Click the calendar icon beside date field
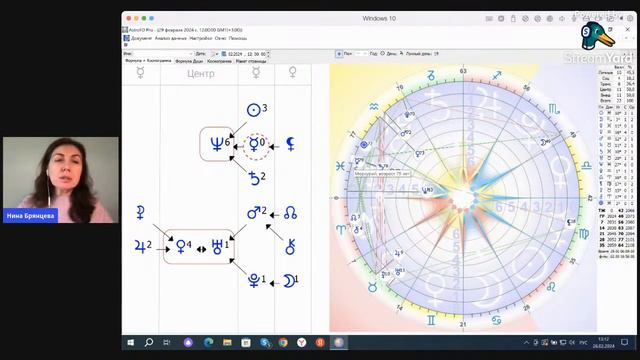 [x=224, y=54]
